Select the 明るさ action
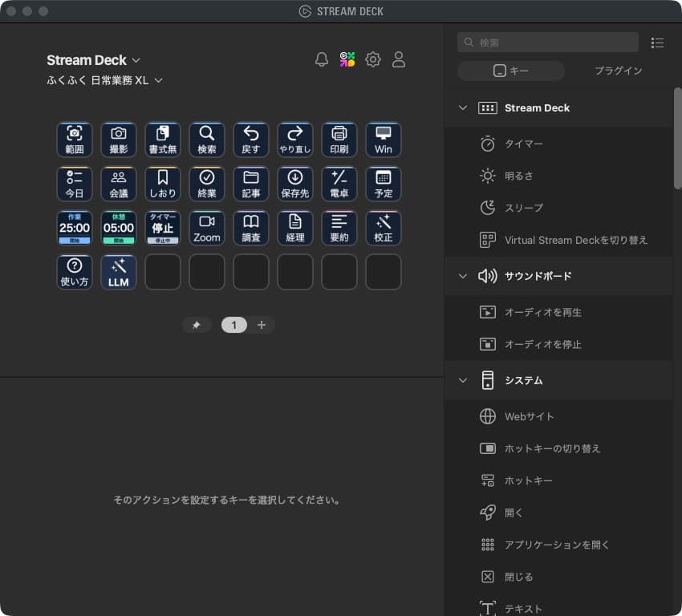Viewport: 682px width, 616px height. coord(559,176)
